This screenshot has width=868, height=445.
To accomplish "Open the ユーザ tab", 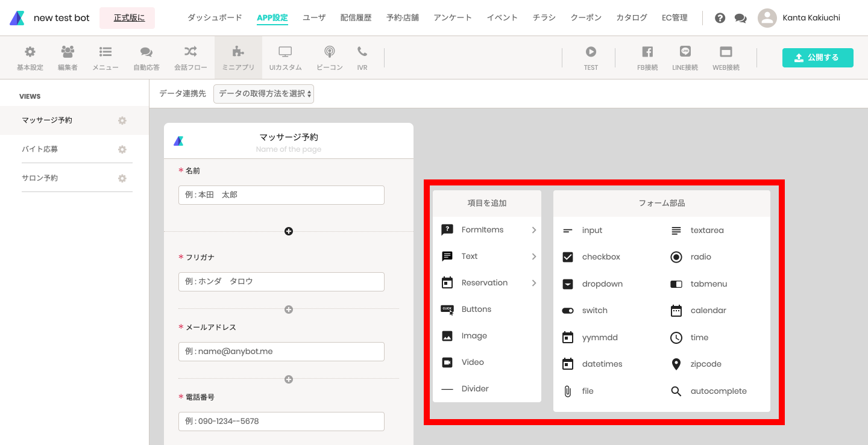I will click(314, 17).
